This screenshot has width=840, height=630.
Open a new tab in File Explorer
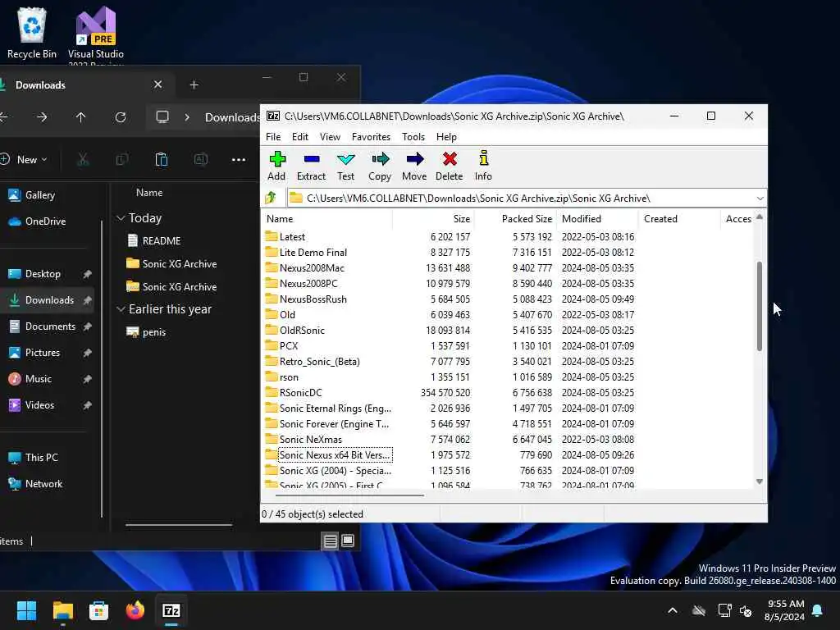coord(194,84)
